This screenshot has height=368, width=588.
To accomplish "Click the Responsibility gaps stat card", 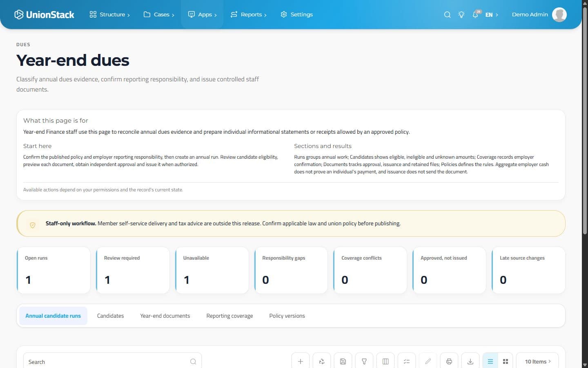I will click(x=291, y=270).
